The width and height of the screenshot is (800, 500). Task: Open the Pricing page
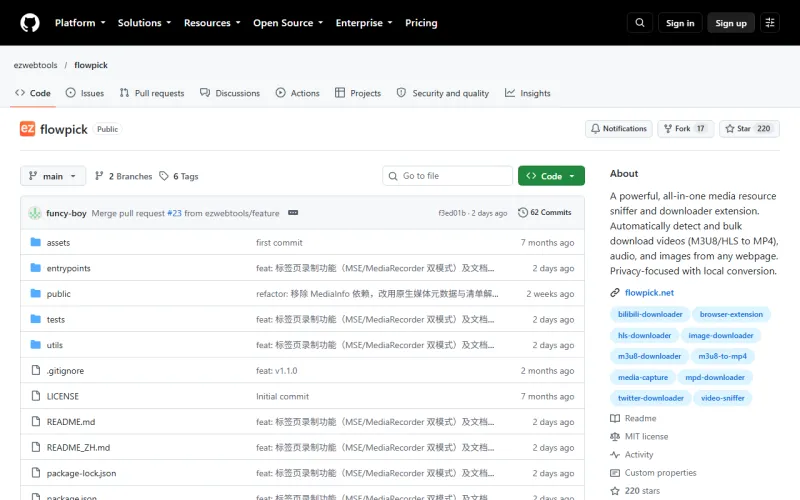pyautogui.click(x=421, y=23)
